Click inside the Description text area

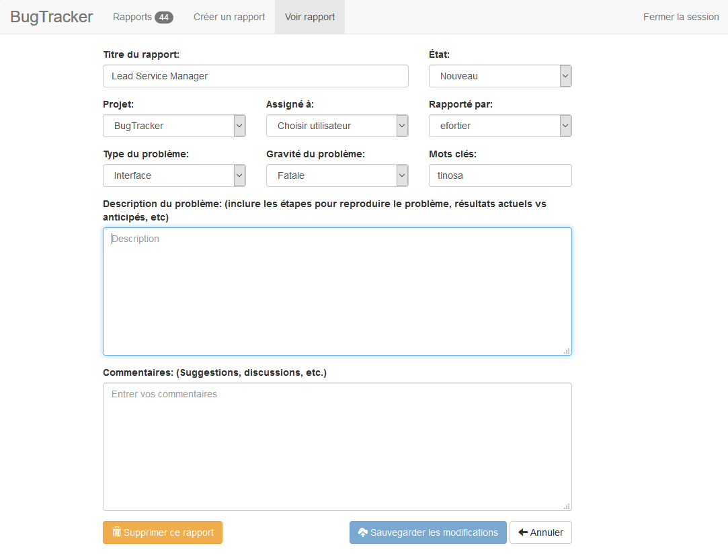(337, 291)
